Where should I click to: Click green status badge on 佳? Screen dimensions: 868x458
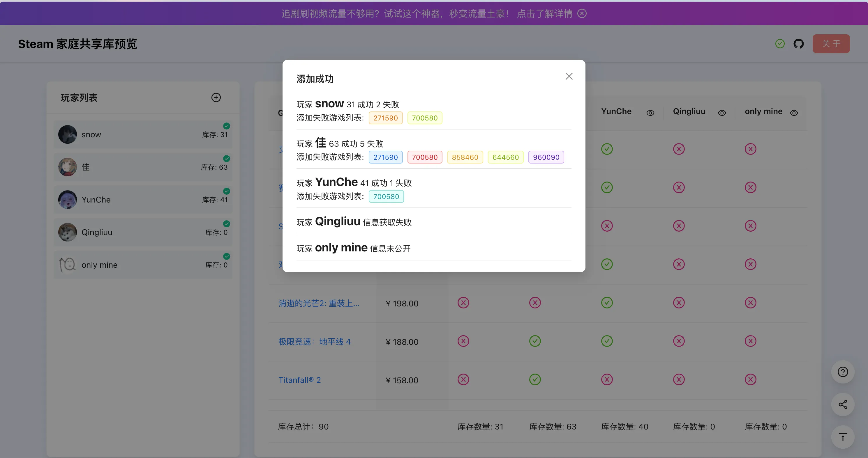pyautogui.click(x=226, y=159)
